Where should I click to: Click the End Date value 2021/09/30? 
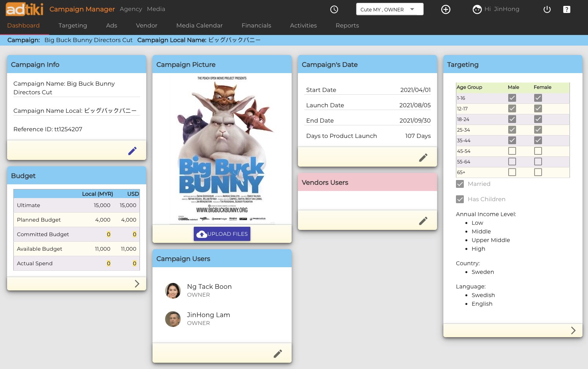point(415,121)
